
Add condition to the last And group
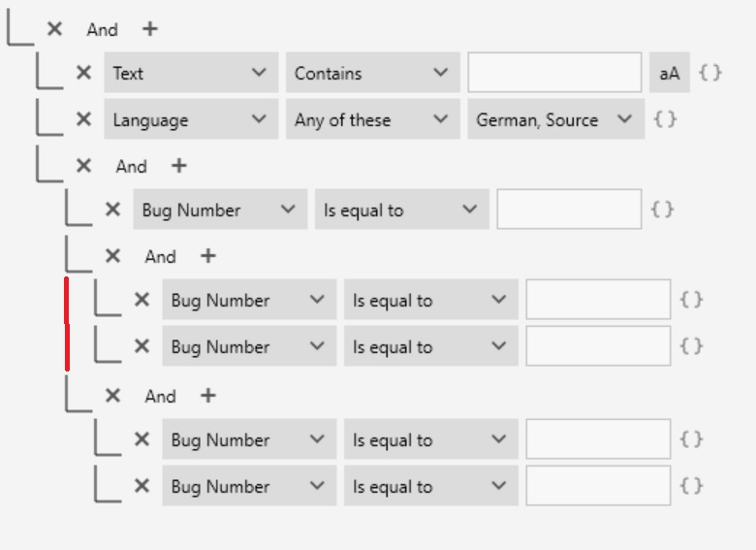[207, 396]
